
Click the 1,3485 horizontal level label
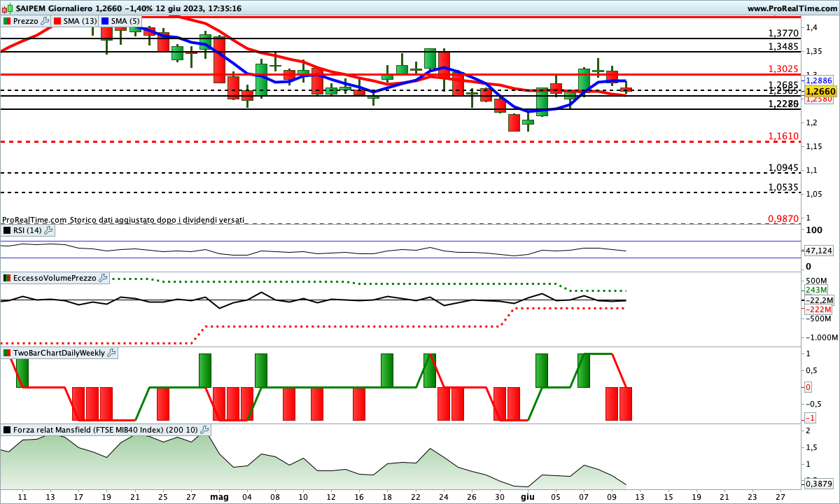click(x=783, y=46)
